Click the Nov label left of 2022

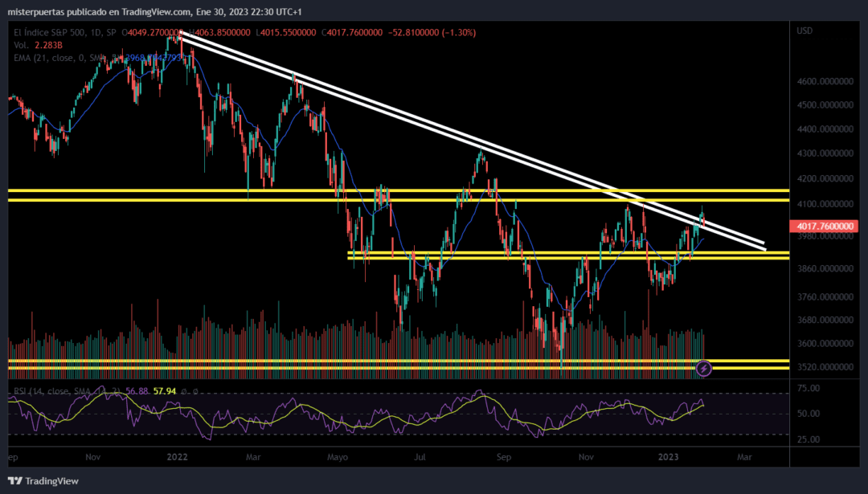coord(93,457)
